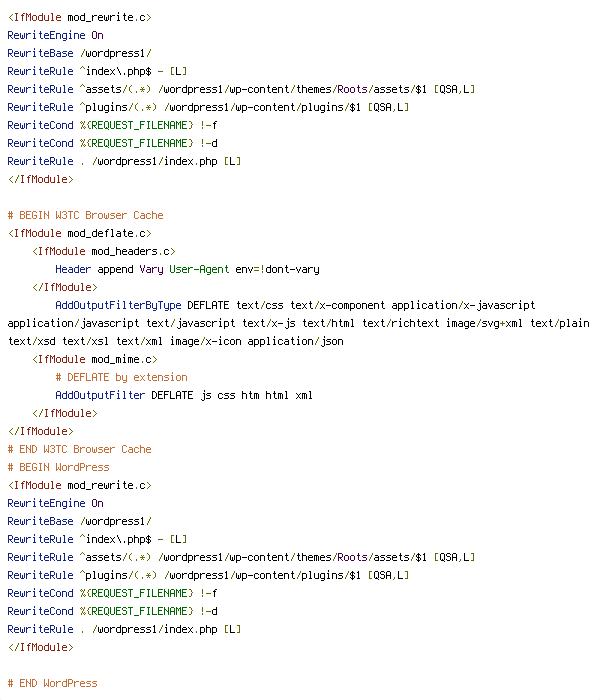
Task: Click the '# DEFLATE by extension' comment
Action: tap(121, 377)
